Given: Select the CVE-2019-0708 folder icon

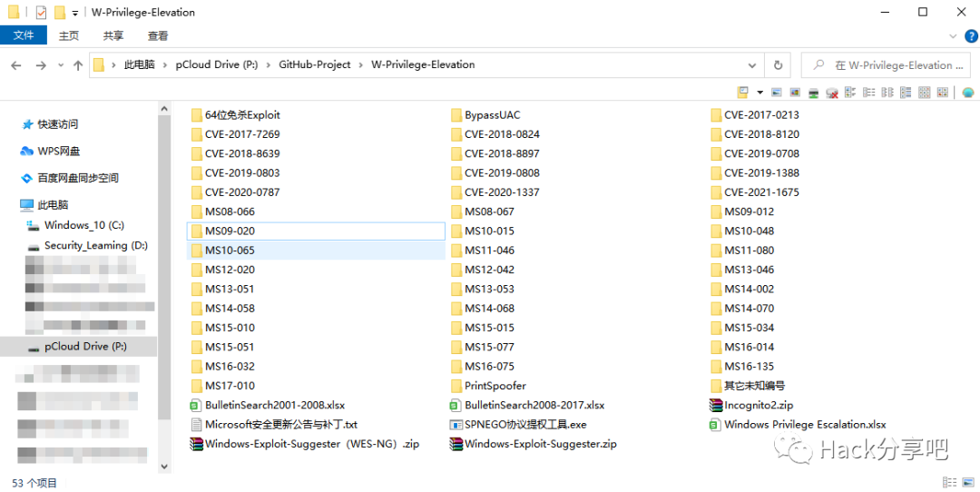Looking at the screenshot, I should (716, 153).
